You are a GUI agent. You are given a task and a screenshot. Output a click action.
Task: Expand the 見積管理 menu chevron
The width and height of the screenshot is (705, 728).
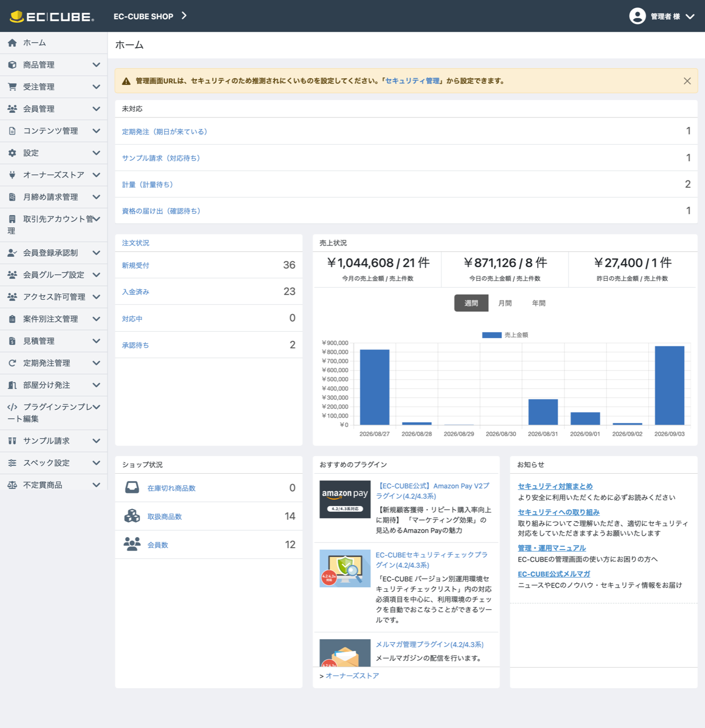tap(96, 341)
